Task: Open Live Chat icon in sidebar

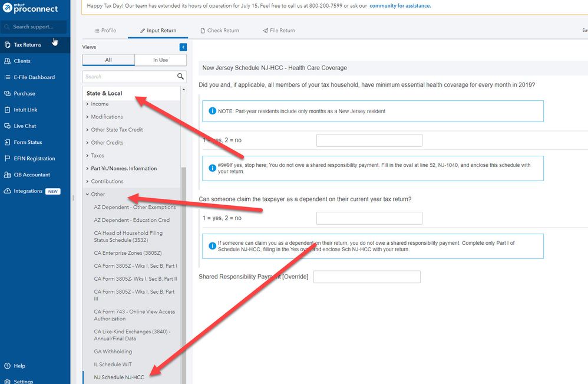Action: [7, 126]
